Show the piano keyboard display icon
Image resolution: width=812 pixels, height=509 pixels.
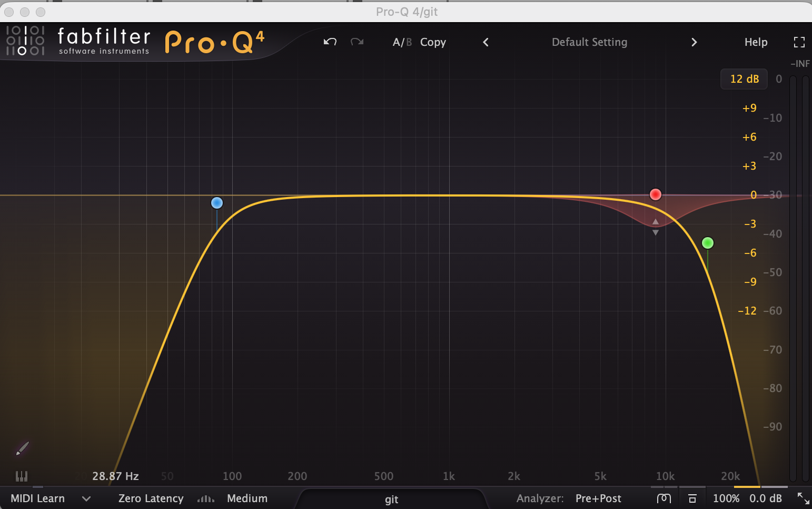[x=22, y=476]
